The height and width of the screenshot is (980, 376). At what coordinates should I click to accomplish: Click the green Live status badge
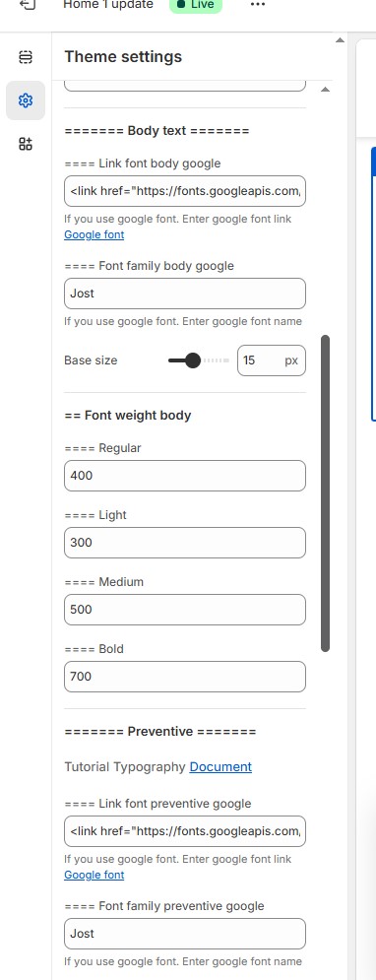point(196,5)
